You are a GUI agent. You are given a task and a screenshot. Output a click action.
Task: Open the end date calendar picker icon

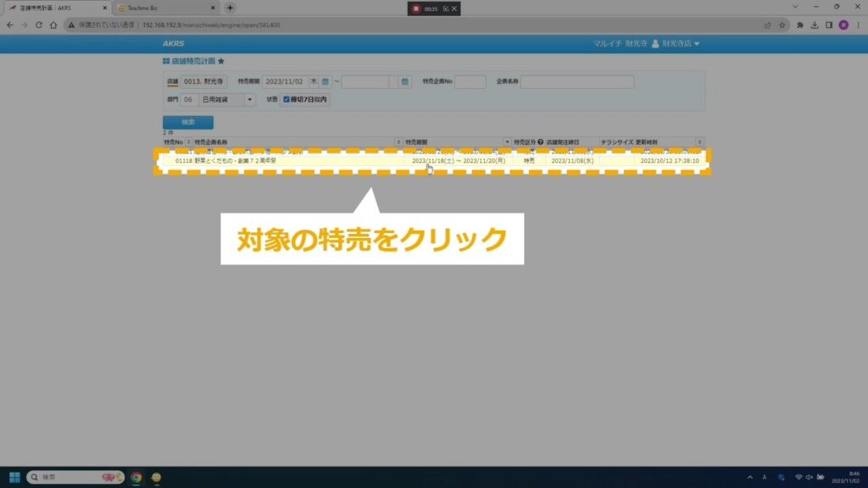coord(405,82)
